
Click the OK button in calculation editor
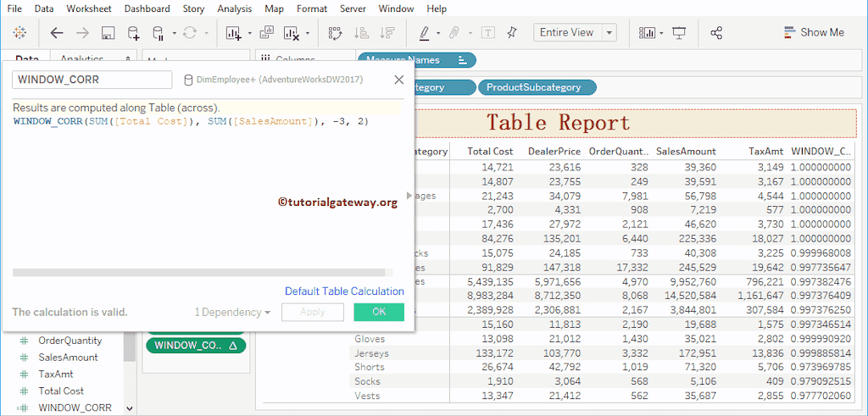point(379,312)
